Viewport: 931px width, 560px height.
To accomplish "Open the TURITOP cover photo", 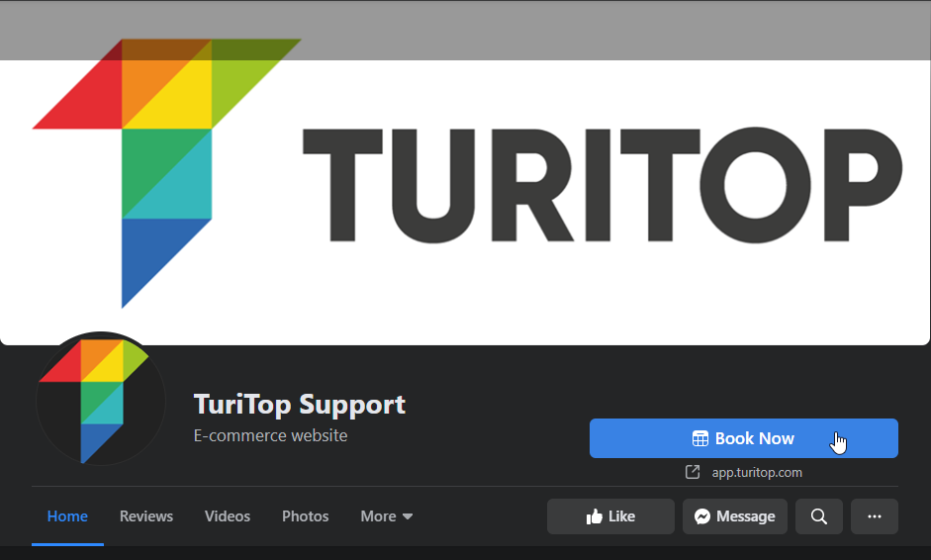I will (465, 188).
